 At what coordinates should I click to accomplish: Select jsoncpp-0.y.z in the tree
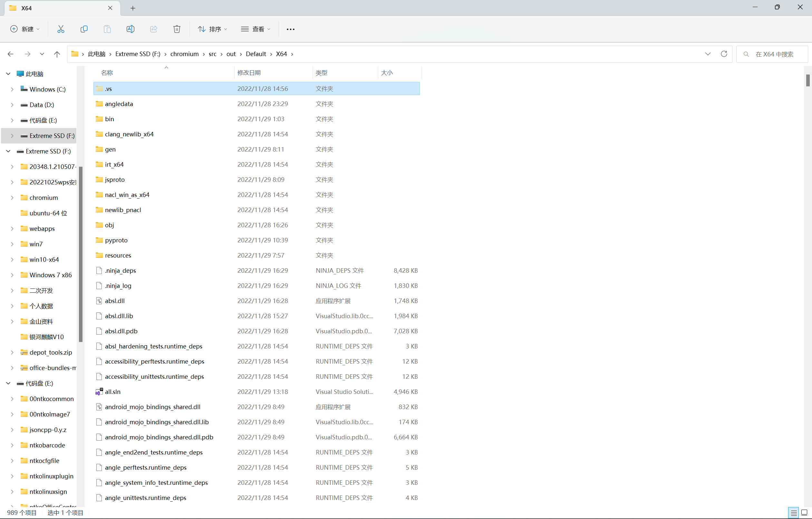48,430
